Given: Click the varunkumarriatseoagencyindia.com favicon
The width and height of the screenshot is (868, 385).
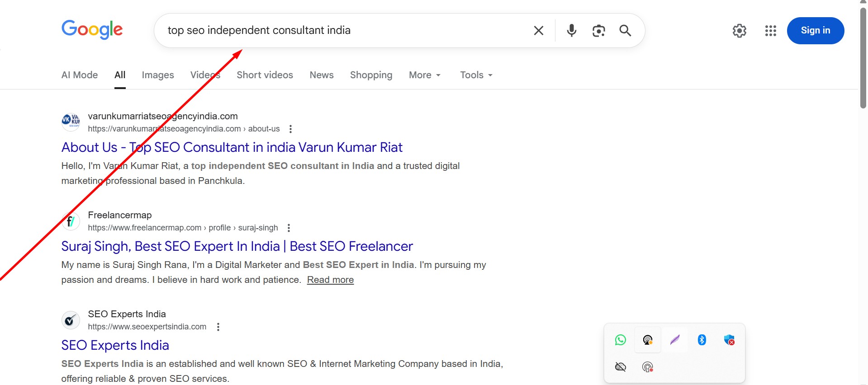Looking at the screenshot, I should 71,122.
